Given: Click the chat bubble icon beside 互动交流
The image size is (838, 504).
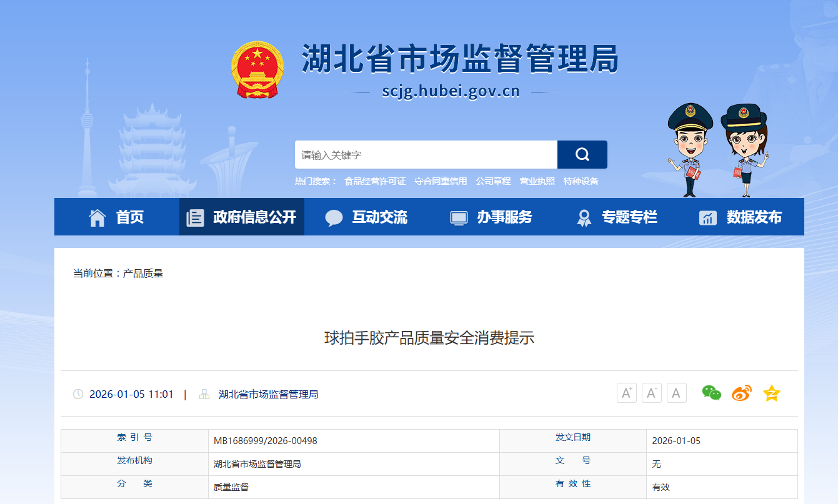Looking at the screenshot, I should (x=334, y=217).
